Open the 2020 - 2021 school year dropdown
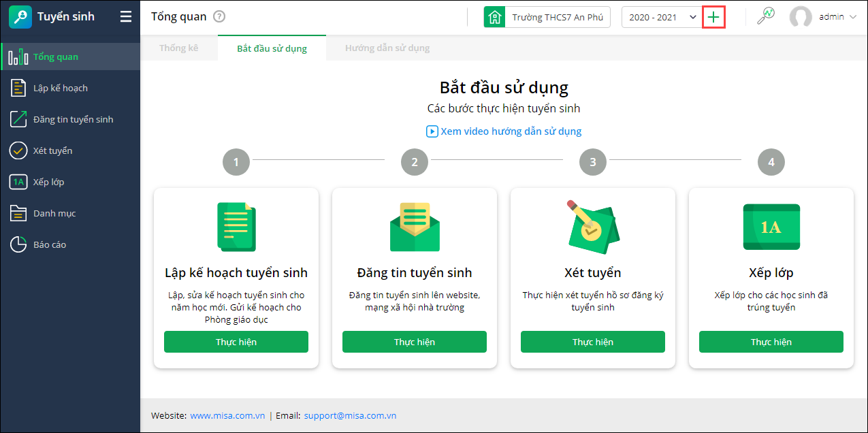868x433 pixels. click(662, 17)
